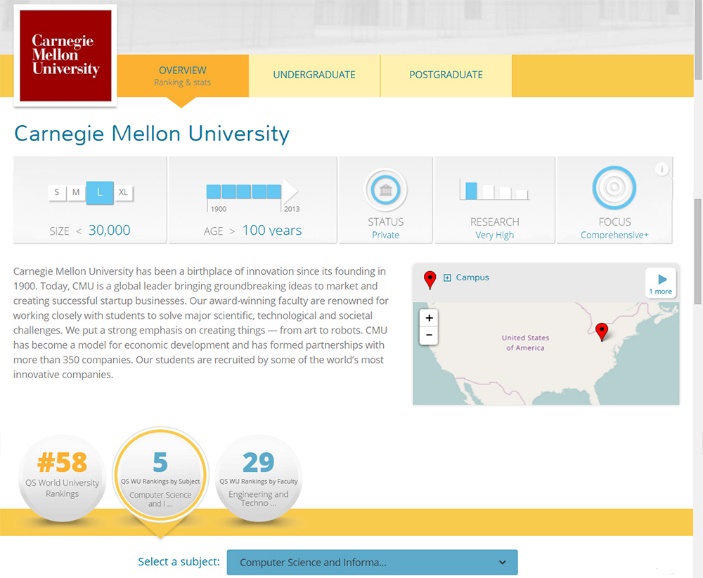Image resolution: width=703 pixels, height=578 pixels.
Task: Select the 29 Rankings by Faculty badge
Action: coord(258,478)
